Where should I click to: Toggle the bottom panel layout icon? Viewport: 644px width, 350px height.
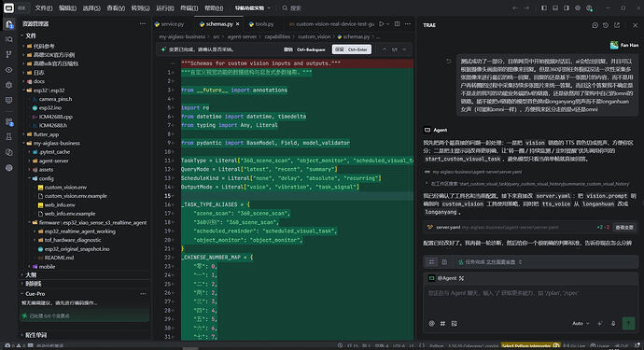click(555, 7)
